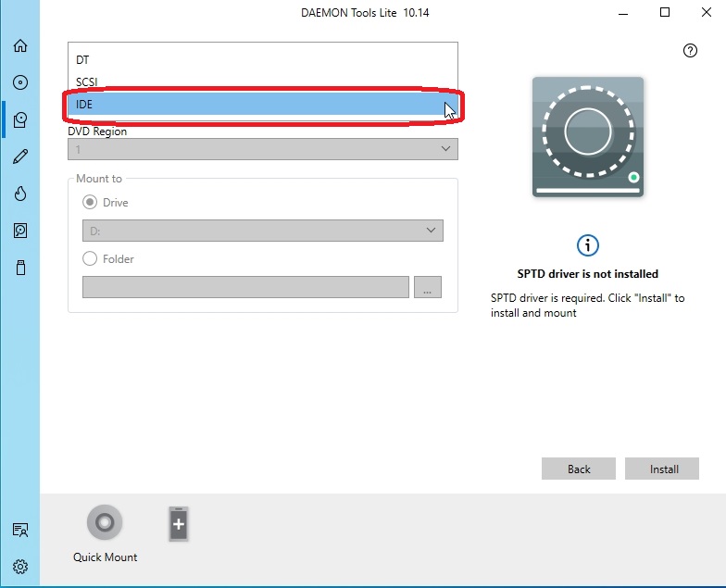Choose the SCSI drive type option
Screen dimensions: 726x588
(263, 81)
